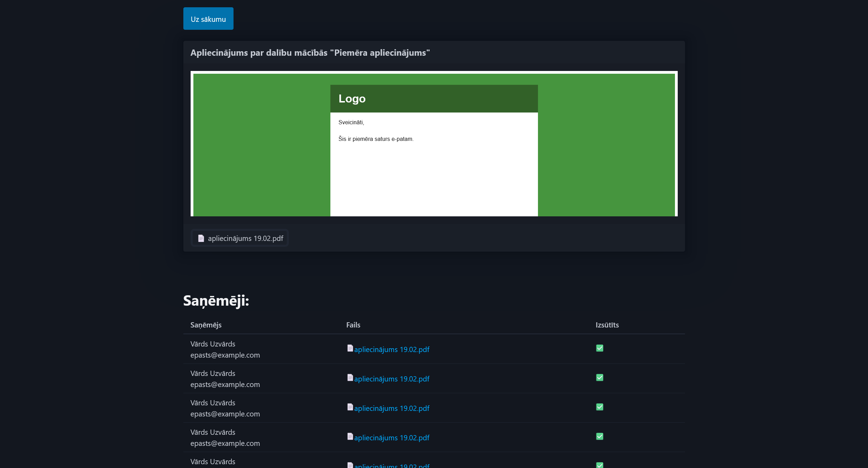
Task: Click the green sent checkmark in the fourth row
Action: tap(600, 436)
